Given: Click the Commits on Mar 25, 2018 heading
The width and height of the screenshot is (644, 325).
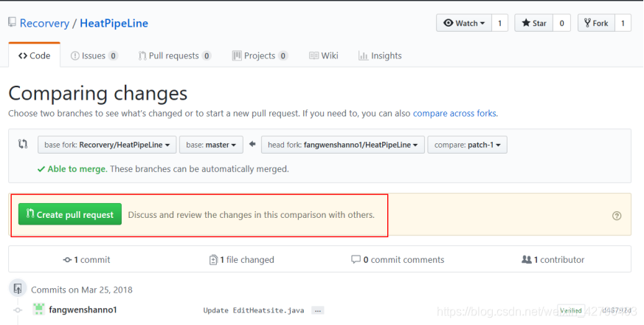Looking at the screenshot, I should tap(82, 290).
